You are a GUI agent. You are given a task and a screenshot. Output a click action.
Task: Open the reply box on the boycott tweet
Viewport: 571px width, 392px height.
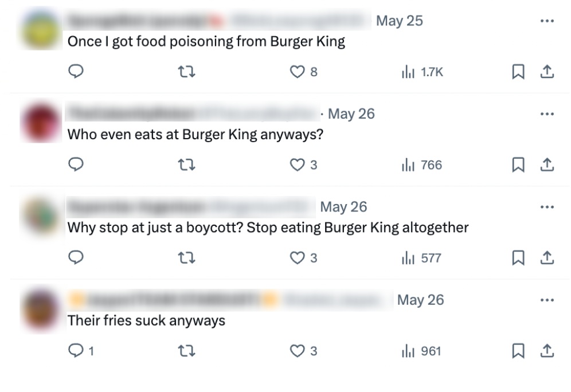pyautogui.click(x=76, y=258)
